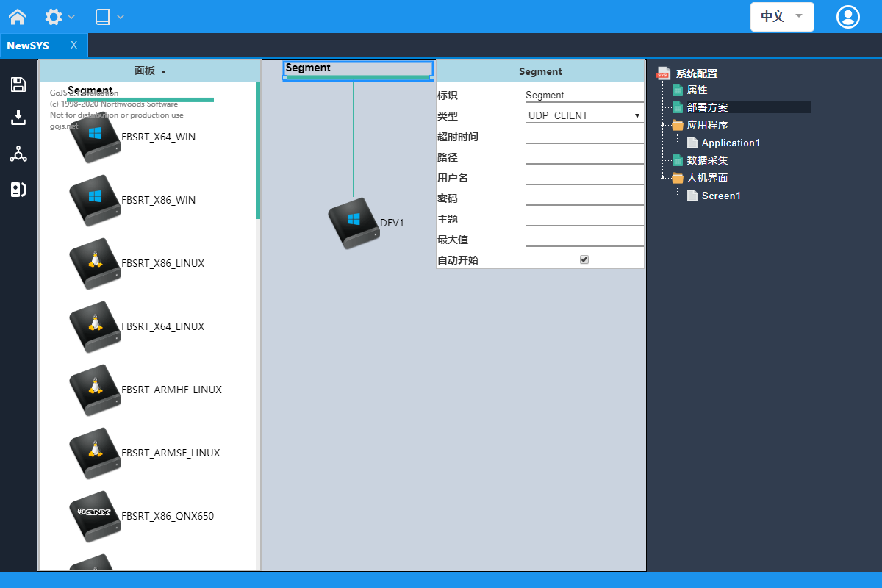This screenshot has width=882, height=588.
Task: Click the 最大值 input field
Action: click(x=584, y=239)
